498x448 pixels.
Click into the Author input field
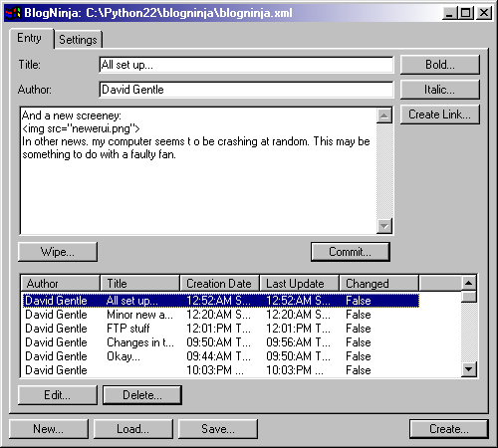click(246, 90)
